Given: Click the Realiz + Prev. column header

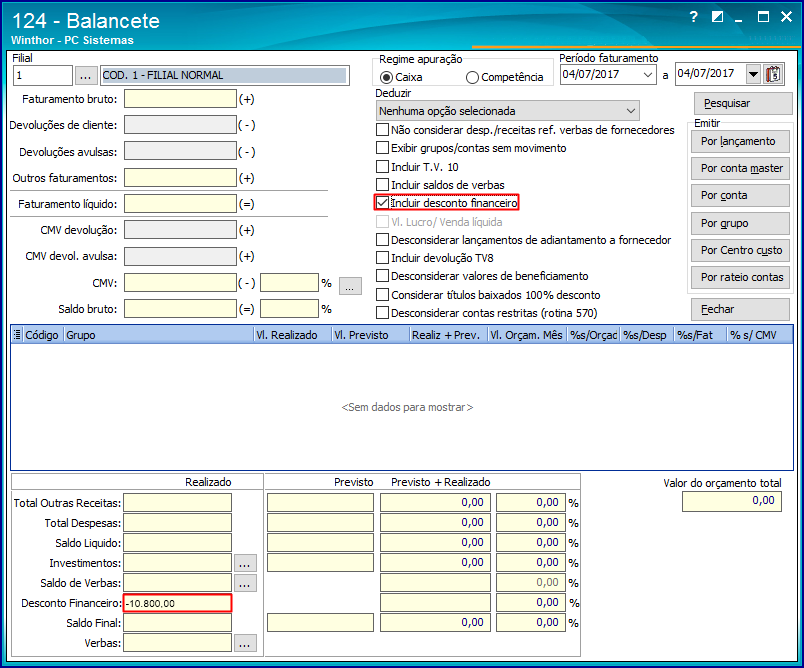Looking at the screenshot, I should [448, 335].
